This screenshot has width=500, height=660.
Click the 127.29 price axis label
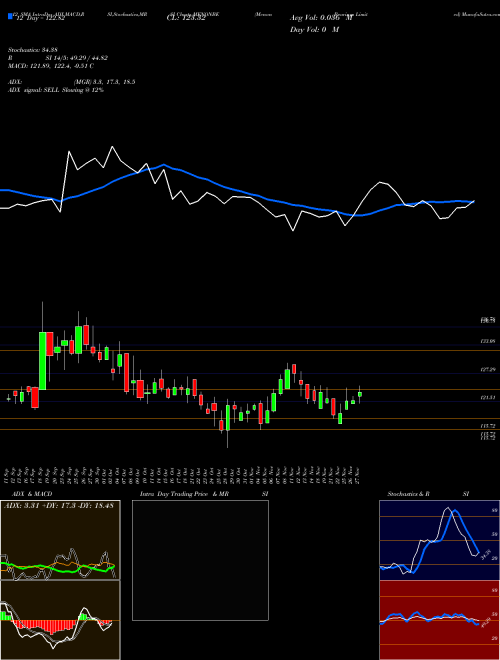click(487, 370)
